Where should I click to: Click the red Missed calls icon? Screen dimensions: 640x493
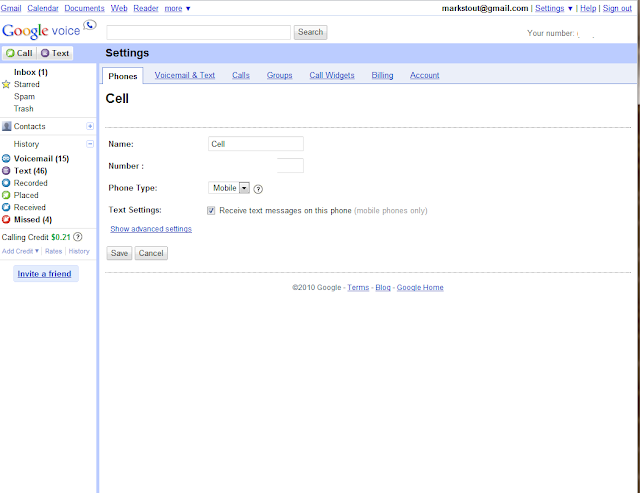pos(6,220)
